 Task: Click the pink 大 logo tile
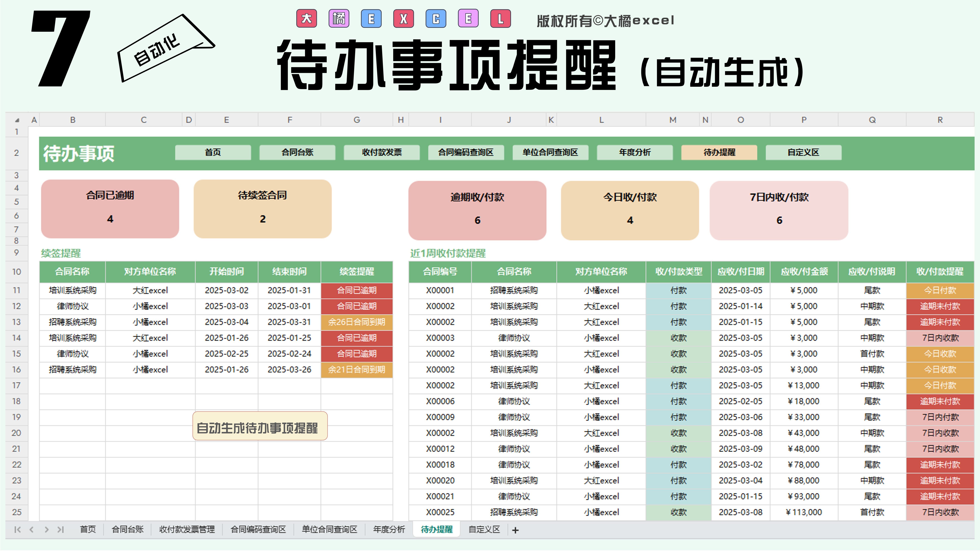click(306, 19)
